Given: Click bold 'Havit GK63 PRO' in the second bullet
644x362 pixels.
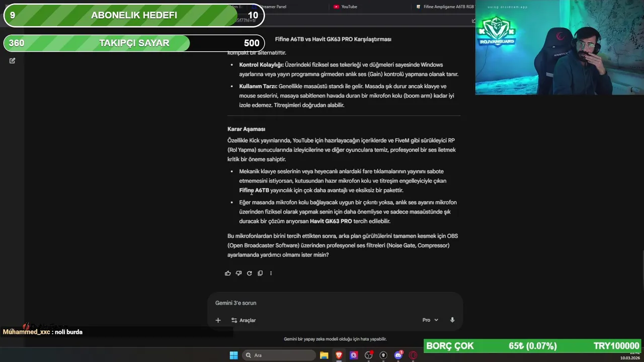Looking at the screenshot, I should tap(331, 221).
